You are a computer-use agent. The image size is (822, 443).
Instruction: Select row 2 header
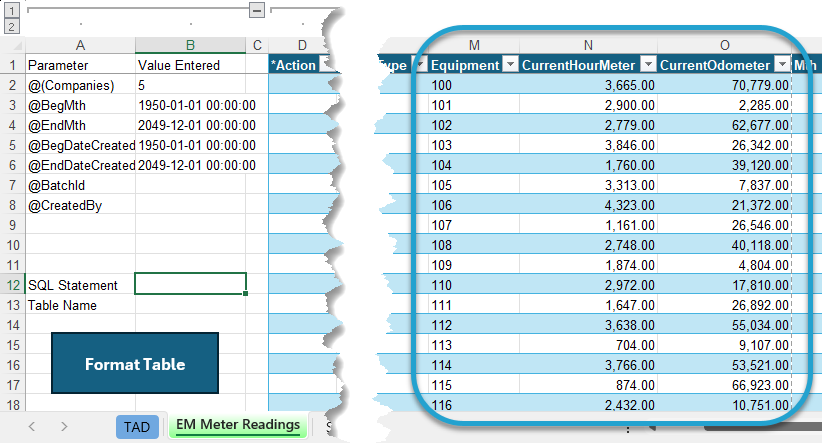point(13,85)
